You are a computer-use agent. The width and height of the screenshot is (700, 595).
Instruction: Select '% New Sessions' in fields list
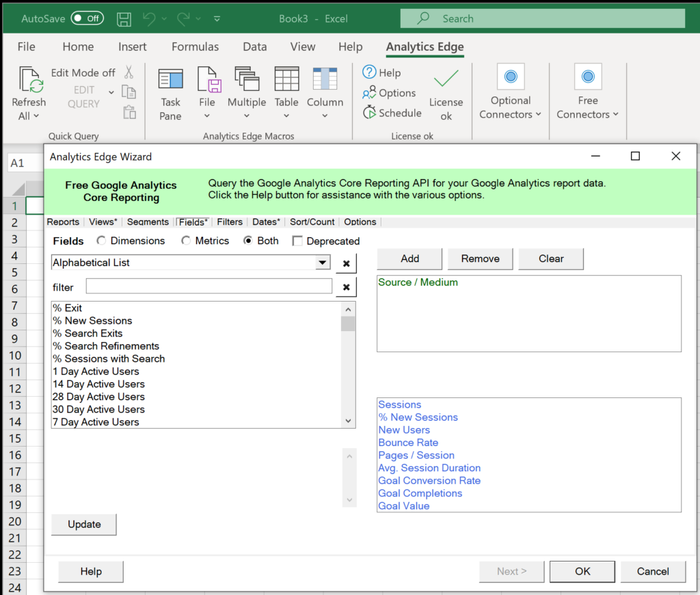(92, 321)
